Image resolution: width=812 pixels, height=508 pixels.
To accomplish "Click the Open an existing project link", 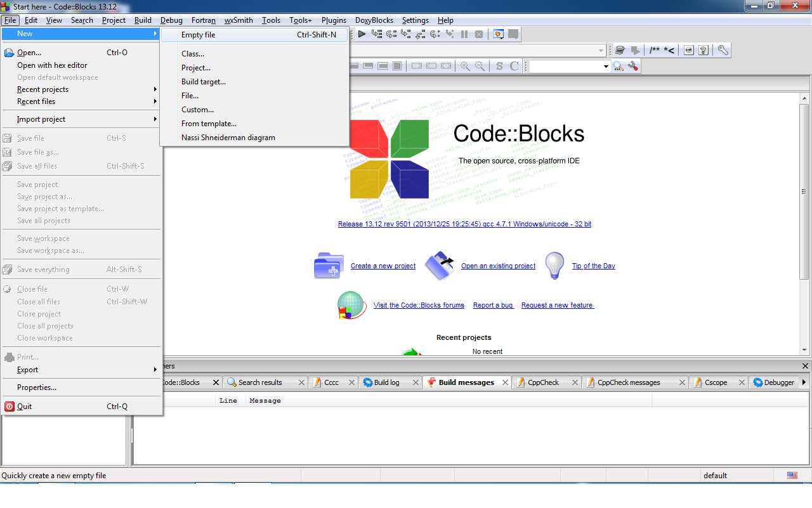I will tap(498, 266).
